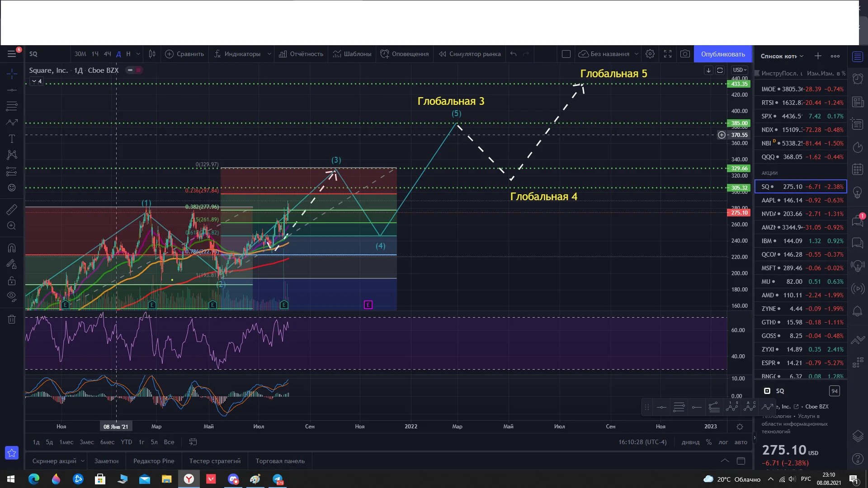Screen dimensions: 868x488
Task: Start the Симулятор рынка replay
Action: [470, 54]
